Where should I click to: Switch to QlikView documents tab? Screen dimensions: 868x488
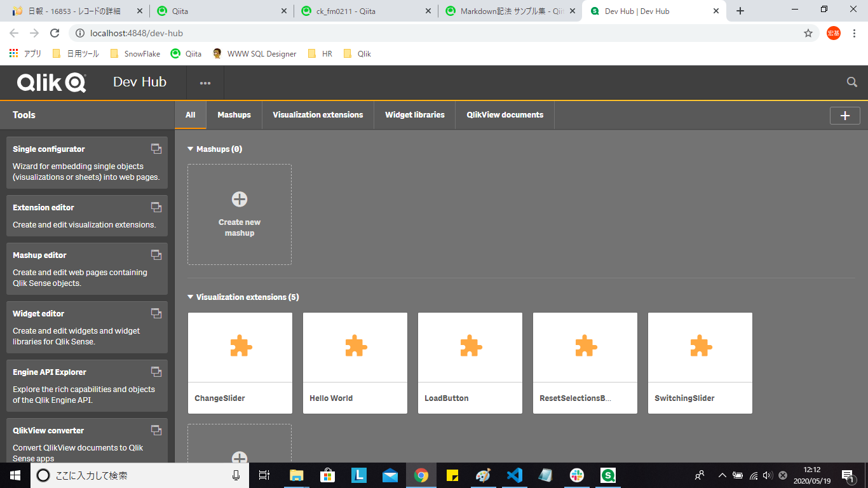pyautogui.click(x=505, y=115)
